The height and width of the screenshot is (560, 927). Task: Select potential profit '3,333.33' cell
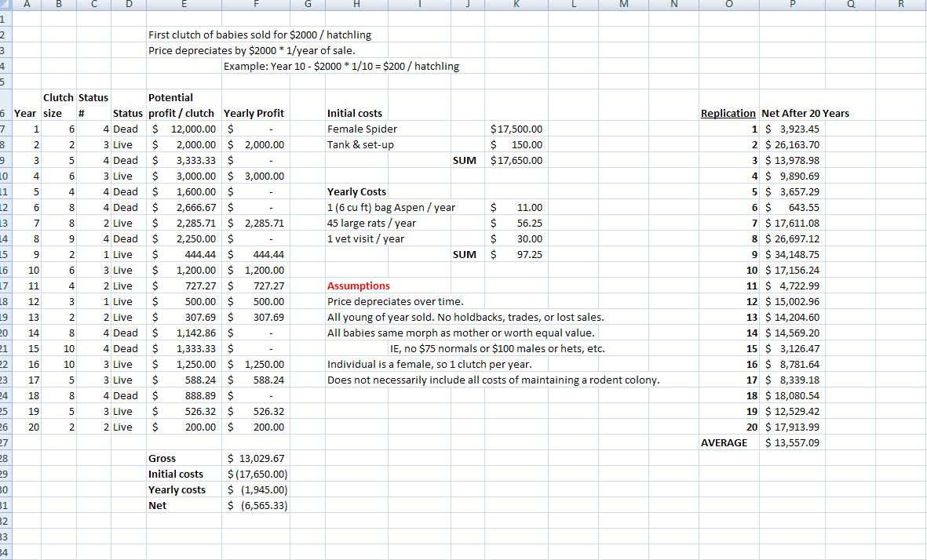[184, 160]
